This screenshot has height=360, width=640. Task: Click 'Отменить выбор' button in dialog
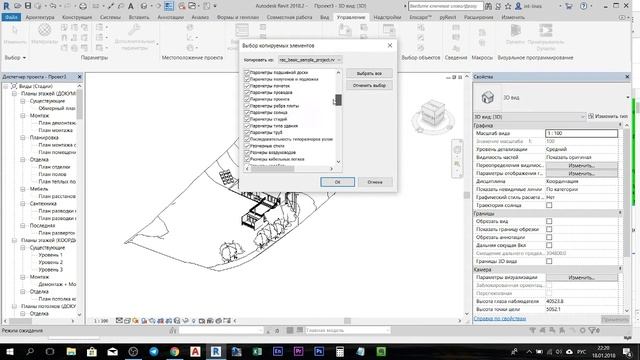369,85
